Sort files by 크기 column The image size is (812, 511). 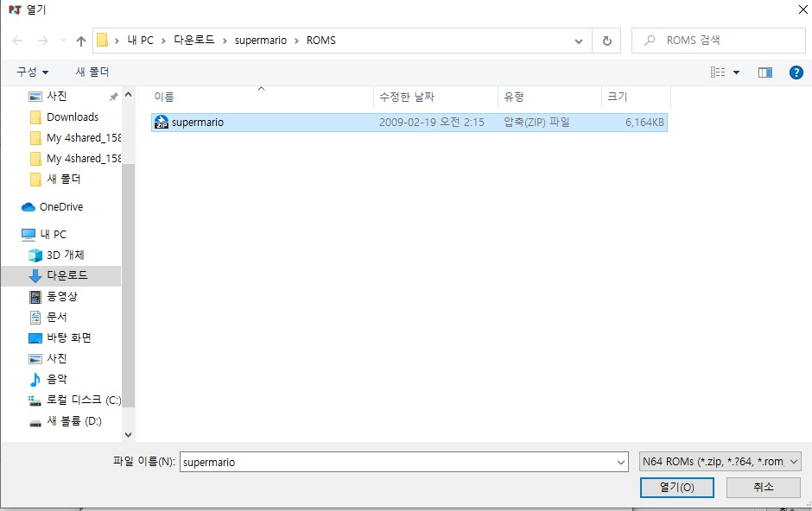coord(636,97)
